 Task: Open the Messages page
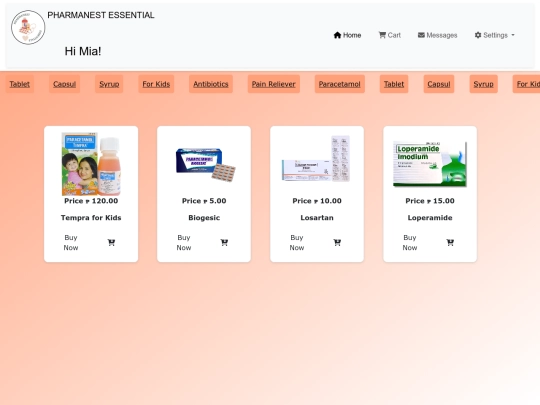(437, 35)
